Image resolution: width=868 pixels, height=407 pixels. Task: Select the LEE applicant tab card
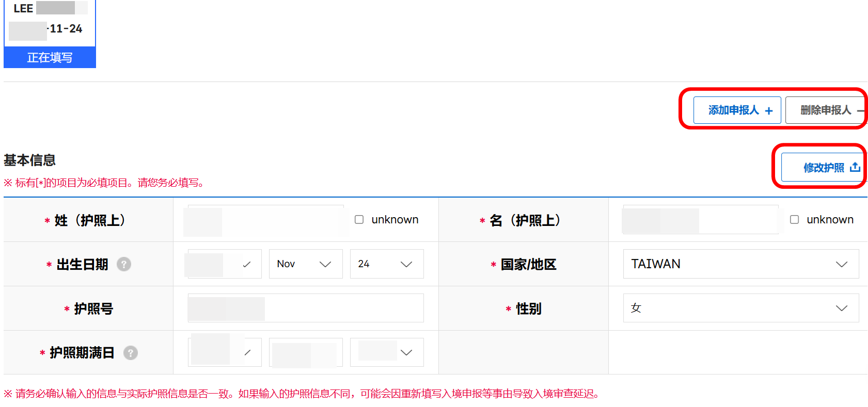point(50,23)
